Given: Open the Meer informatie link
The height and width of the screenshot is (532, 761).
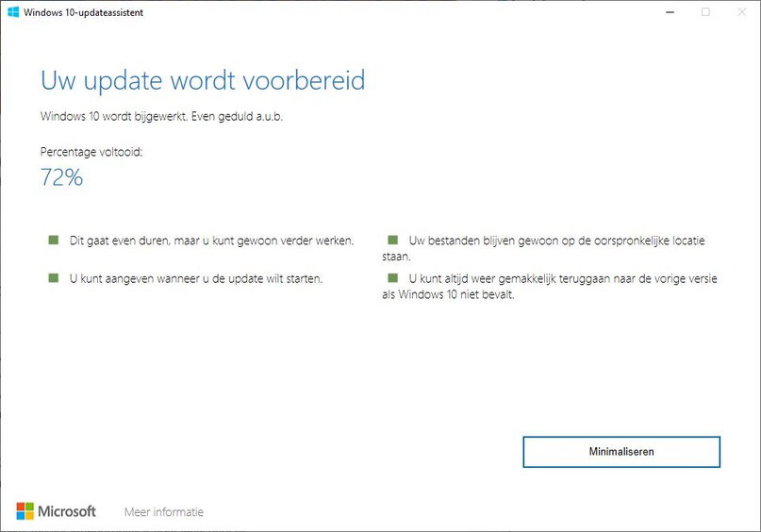Looking at the screenshot, I should pyautogui.click(x=164, y=512).
